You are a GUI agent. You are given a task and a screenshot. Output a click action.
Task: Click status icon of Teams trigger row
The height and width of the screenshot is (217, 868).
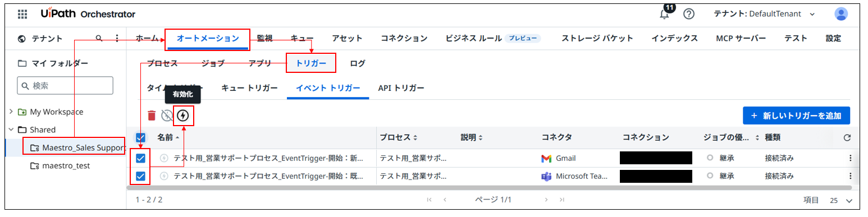tap(164, 176)
